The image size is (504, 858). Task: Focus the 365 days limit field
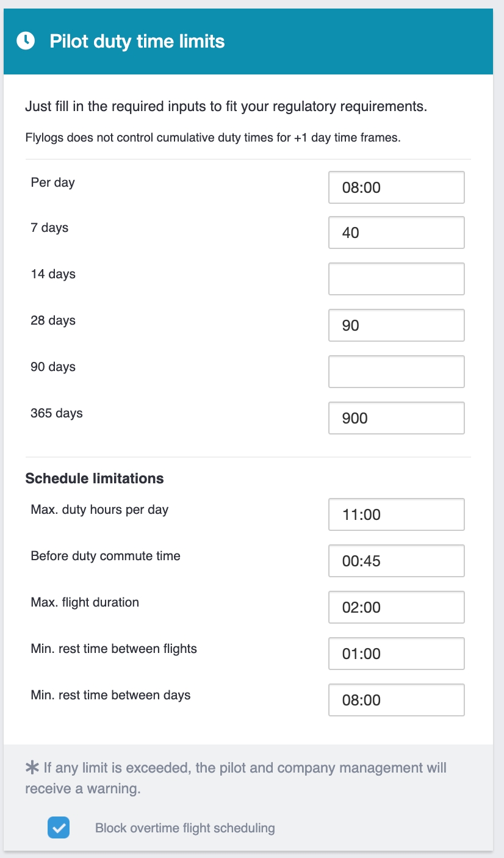396,418
